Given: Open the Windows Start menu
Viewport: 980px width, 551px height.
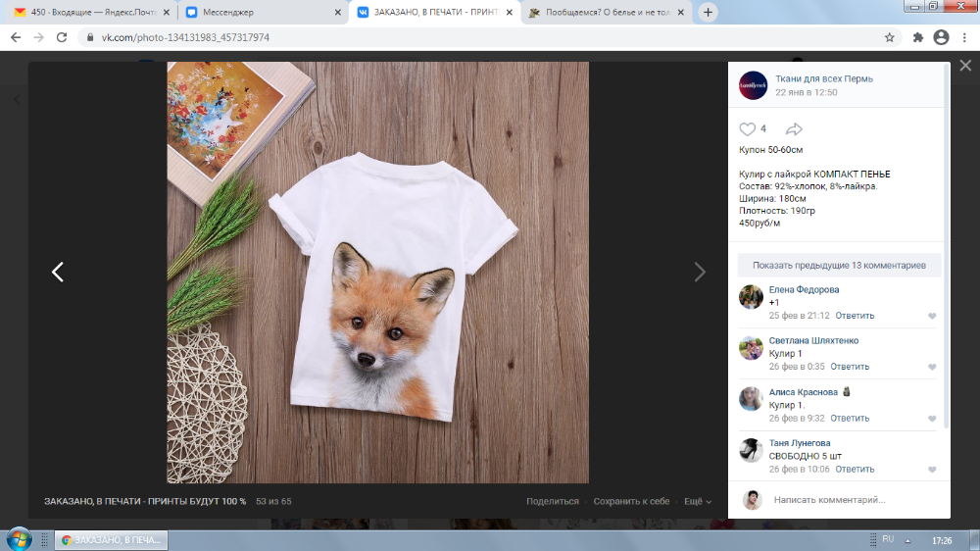Looking at the screenshot, I should [19, 539].
